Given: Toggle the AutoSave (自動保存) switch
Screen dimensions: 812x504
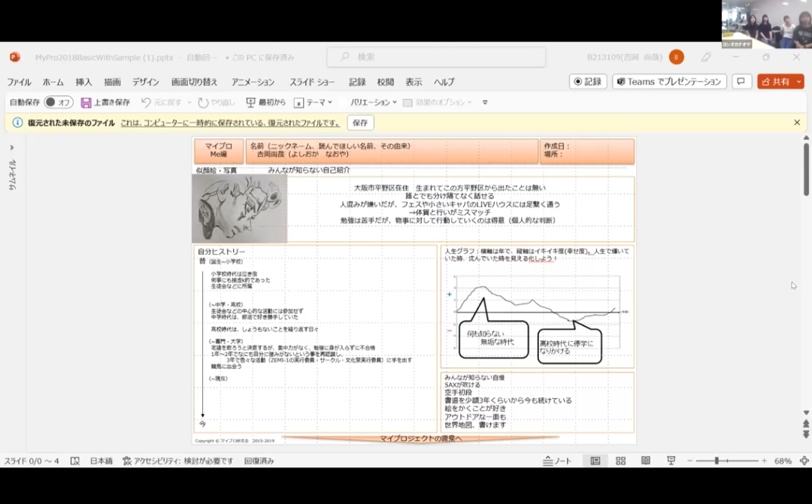Looking at the screenshot, I should click(58, 102).
